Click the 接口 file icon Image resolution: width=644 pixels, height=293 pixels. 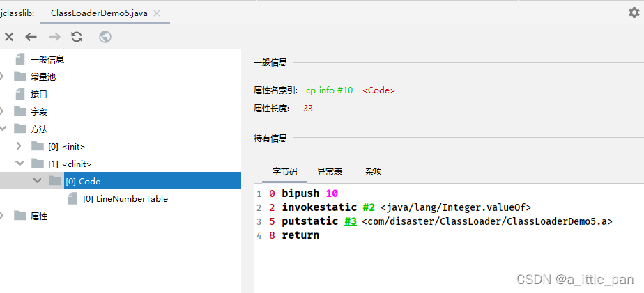click(x=20, y=95)
